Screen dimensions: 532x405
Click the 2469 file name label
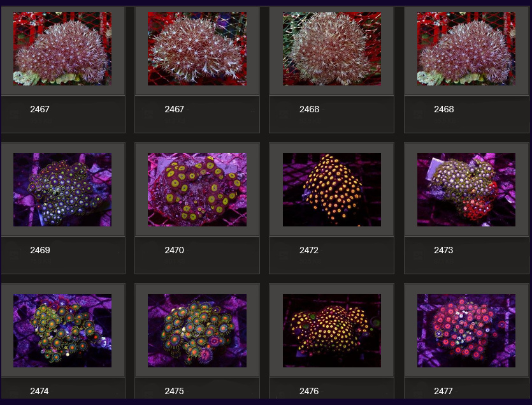coord(40,250)
